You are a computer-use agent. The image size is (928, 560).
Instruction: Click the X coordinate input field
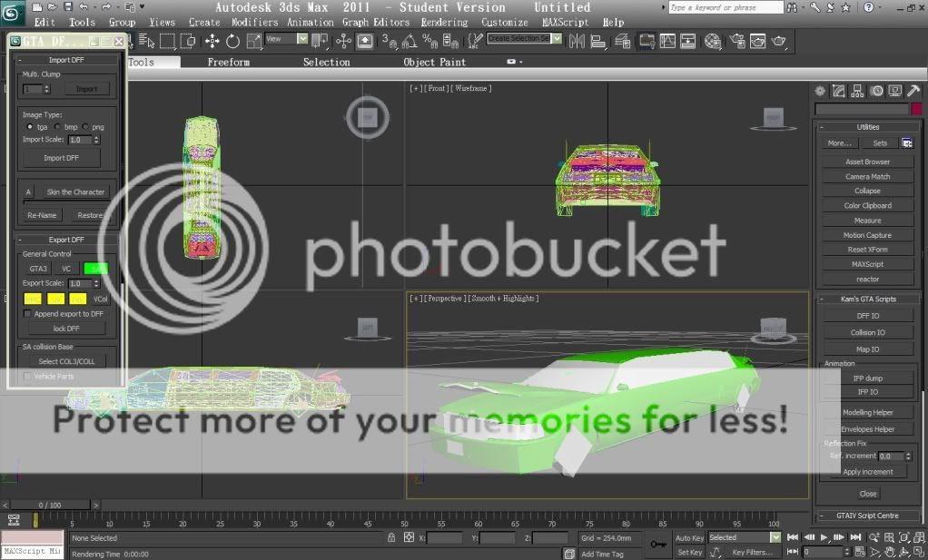(445, 538)
